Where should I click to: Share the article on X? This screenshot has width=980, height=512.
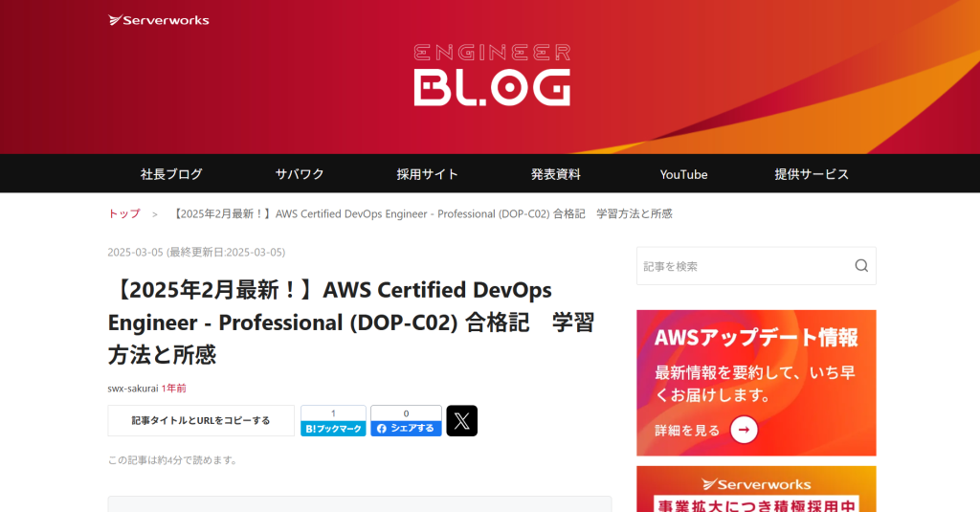[x=462, y=421]
